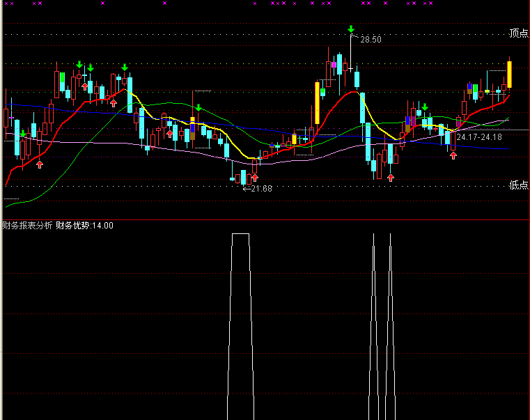Image resolution: width=530 pixels, height=420 pixels.
Task: Click the rightmost white spike in the 财务优势 panel
Action: [390, 327]
